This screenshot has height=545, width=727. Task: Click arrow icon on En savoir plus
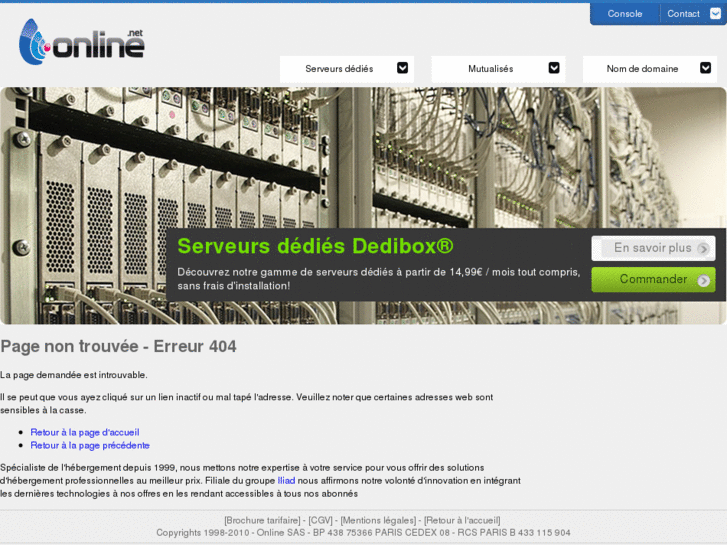coord(703,249)
